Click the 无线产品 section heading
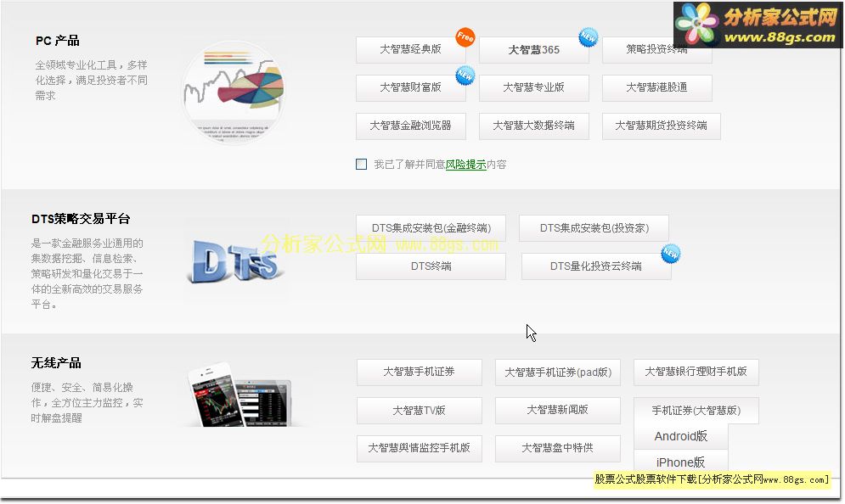This screenshot has width=845, height=504. tap(56, 363)
